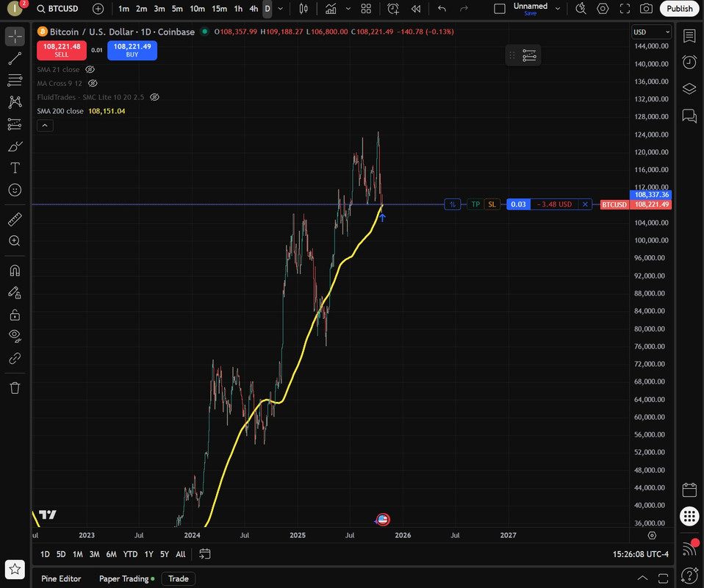Take a chart snapshot with camera
Screen dimensions: 704x588
(646, 9)
